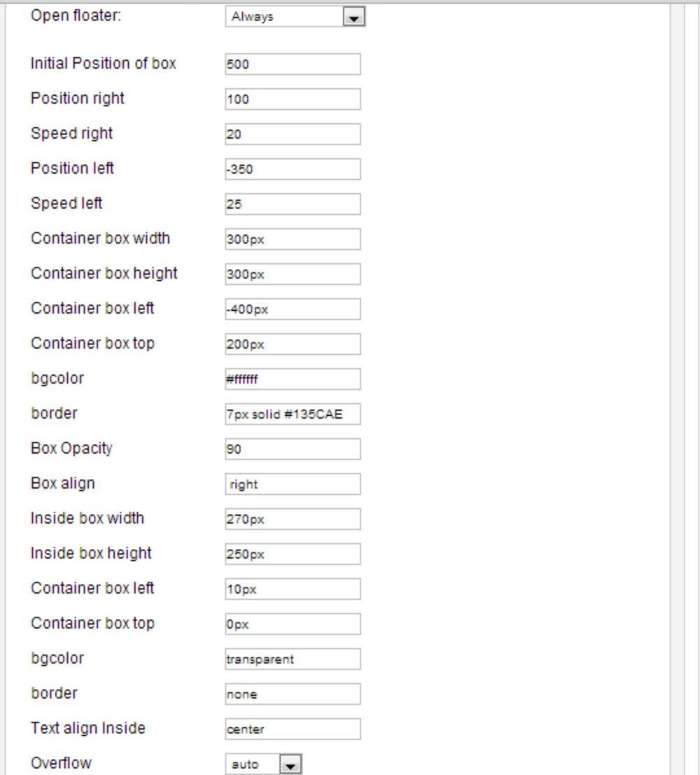
Task: Click the Container box width field
Action: 293,239
